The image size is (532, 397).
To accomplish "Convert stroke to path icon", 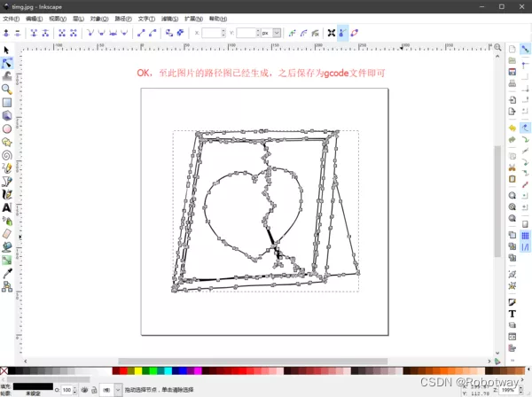I will point(181,33).
